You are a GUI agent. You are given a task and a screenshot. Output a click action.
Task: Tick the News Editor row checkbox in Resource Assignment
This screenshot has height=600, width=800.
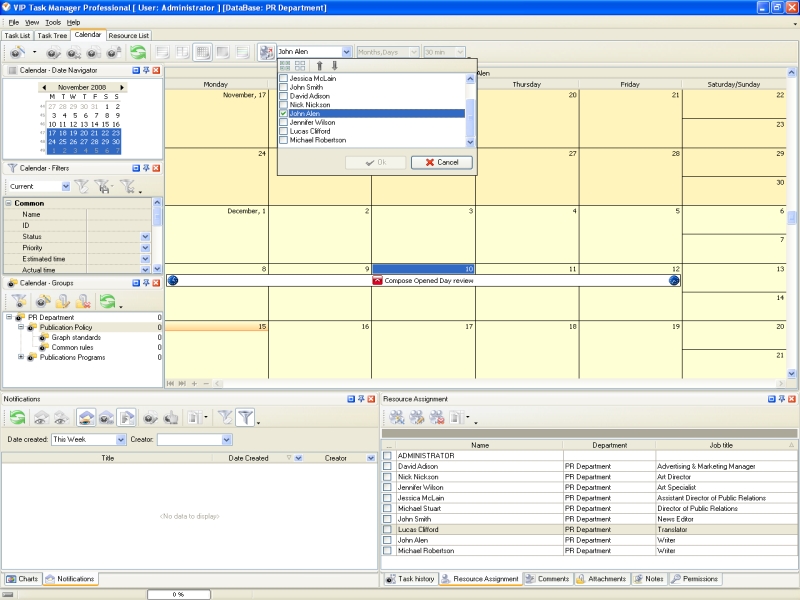coord(387,519)
